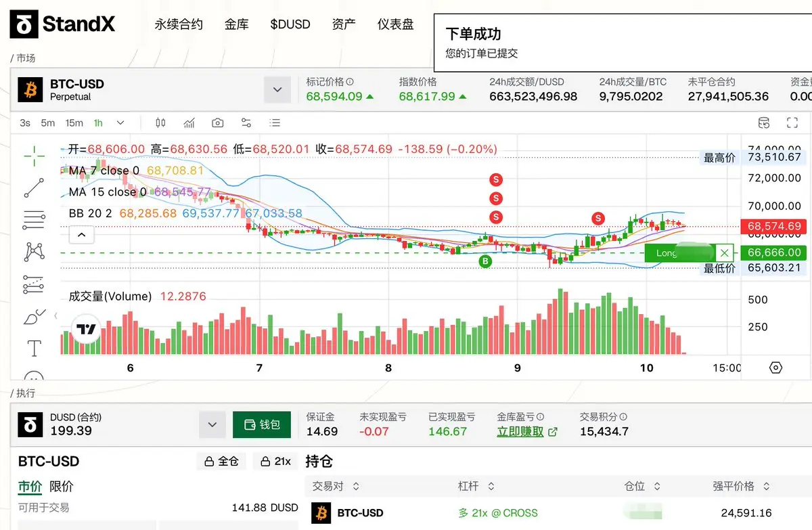
Task: Open the 金库 menu
Action: click(x=237, y=24)
